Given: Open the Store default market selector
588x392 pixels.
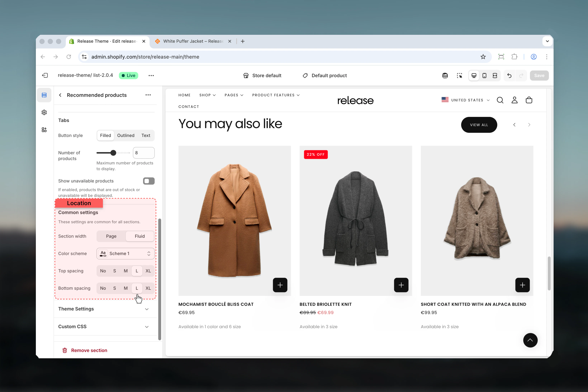Looking at the screenshot, I should [262, 75].
